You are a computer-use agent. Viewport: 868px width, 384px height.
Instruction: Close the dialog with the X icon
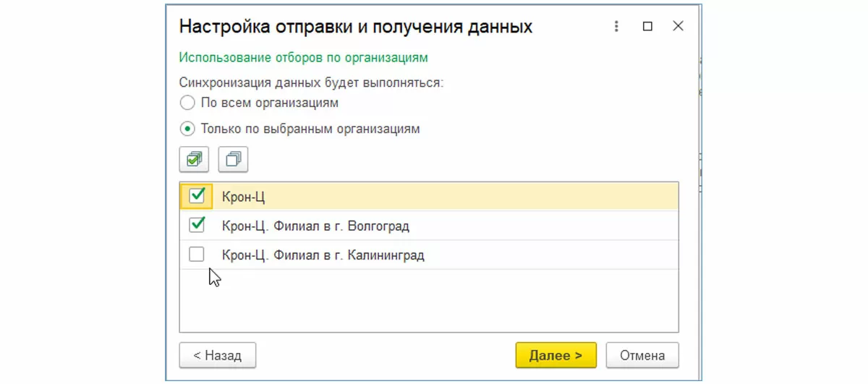point(678,27)
